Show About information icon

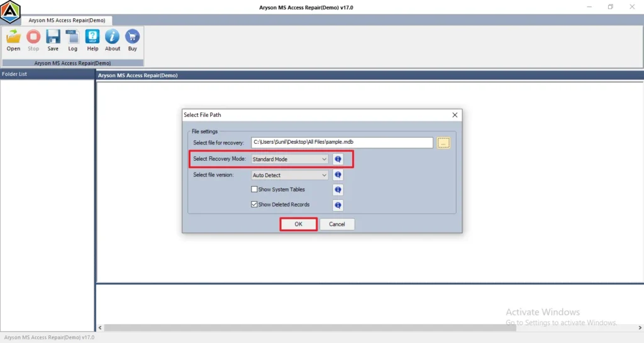(x=112, y=40)
